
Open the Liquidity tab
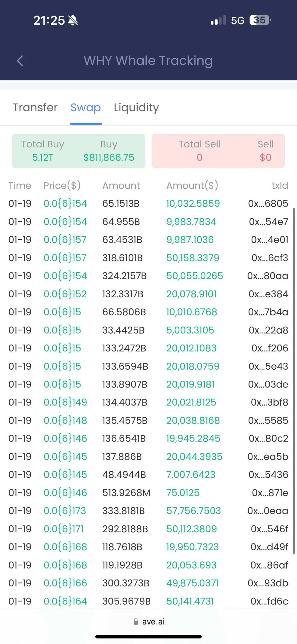click(x=136, y=108)
